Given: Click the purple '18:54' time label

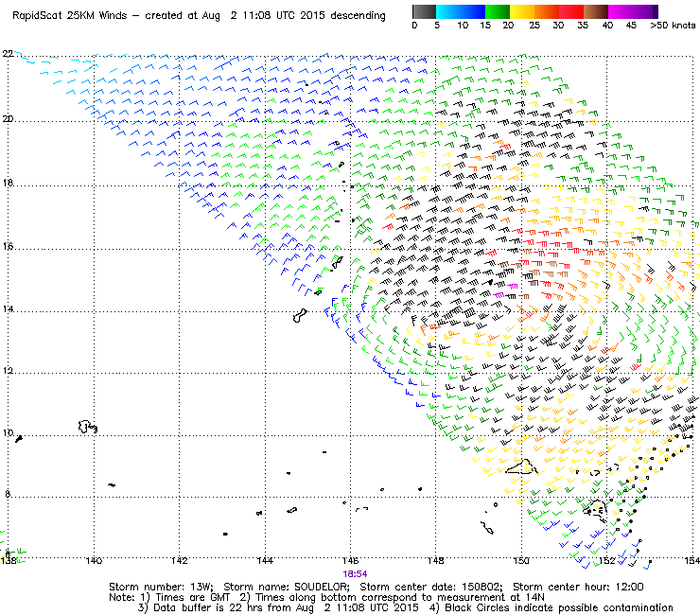Looking at the screenshot, I should pos(355,574).
